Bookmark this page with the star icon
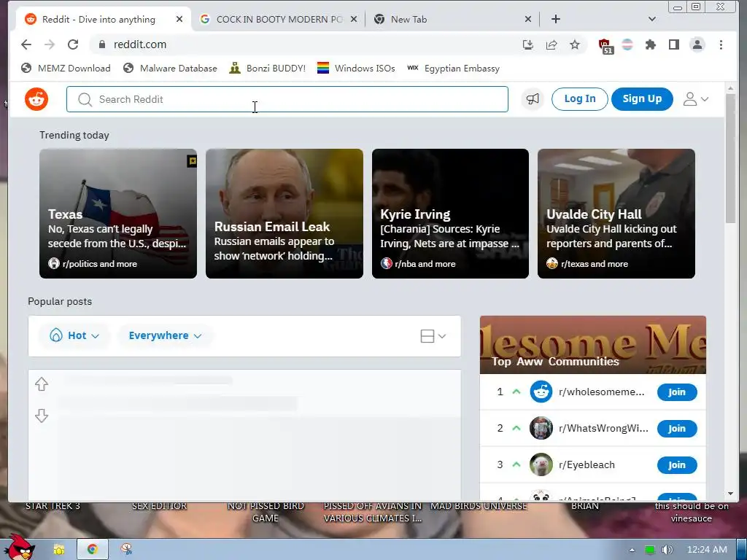Viewport: 747px width, 560px height. tap(575, 44)
